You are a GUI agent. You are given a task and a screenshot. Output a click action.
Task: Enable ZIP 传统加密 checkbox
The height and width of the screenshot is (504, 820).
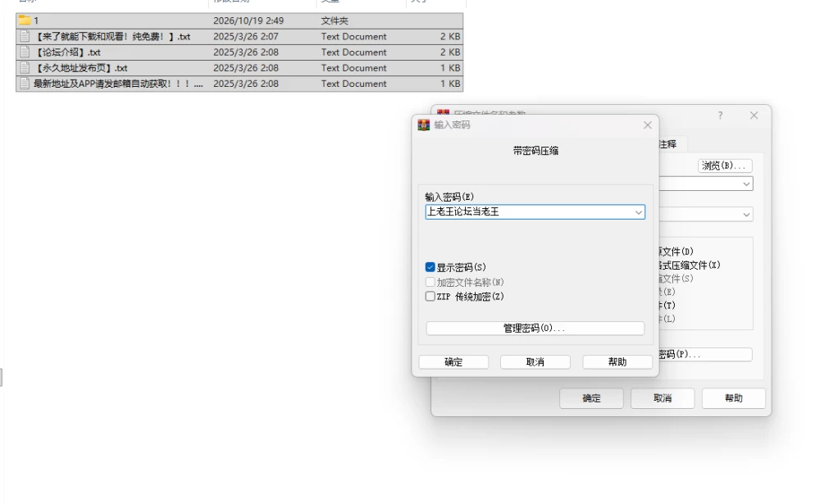pos(430,297)
